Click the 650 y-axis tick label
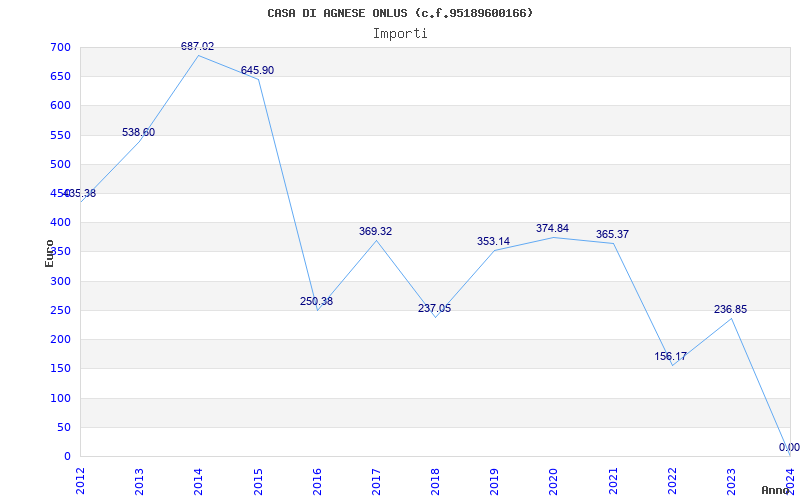Image resolution: width=800 pixels, height=500 pixels. [60, 77]
